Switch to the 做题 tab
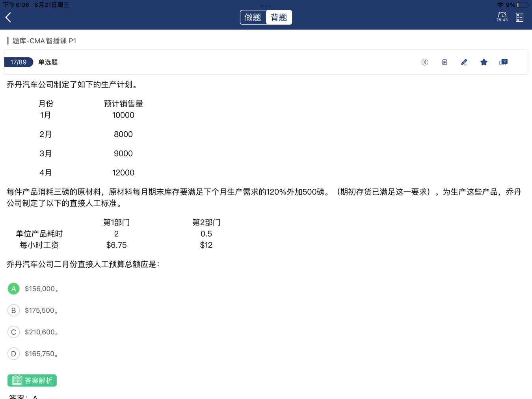 [253, 17]
